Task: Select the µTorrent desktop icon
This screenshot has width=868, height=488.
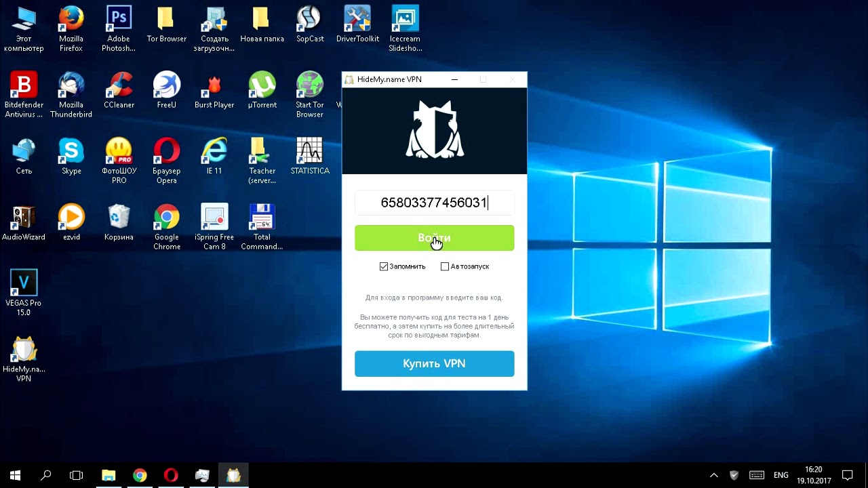Action: 262,90
